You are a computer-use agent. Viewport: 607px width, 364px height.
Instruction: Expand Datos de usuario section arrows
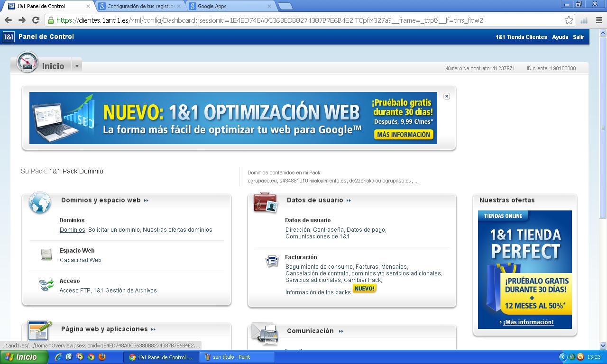tap(349, 200)
